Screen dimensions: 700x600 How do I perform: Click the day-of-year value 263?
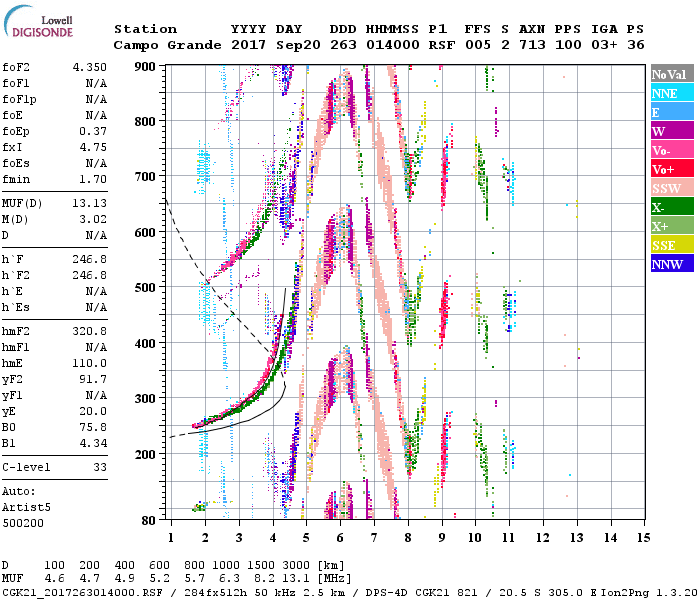(x=343, y=45)
